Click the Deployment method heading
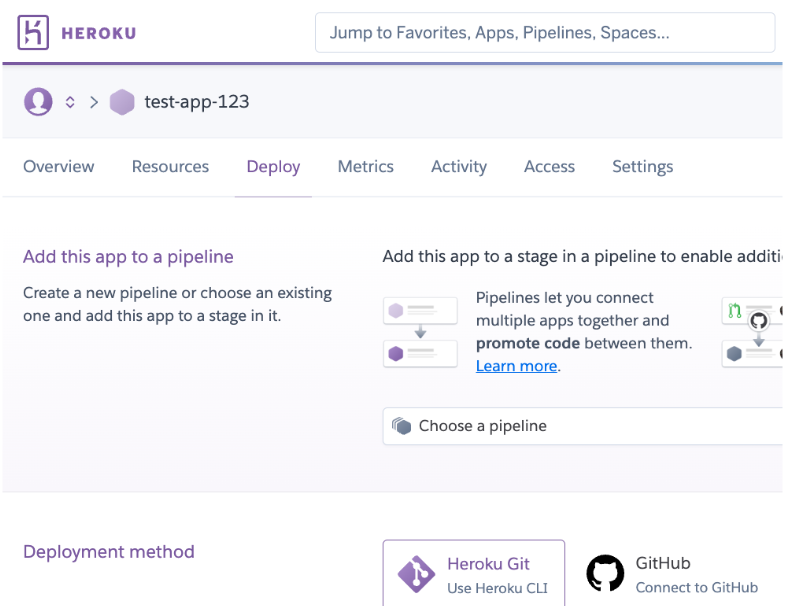The image size is (791, 606). [x=108, y=552]
